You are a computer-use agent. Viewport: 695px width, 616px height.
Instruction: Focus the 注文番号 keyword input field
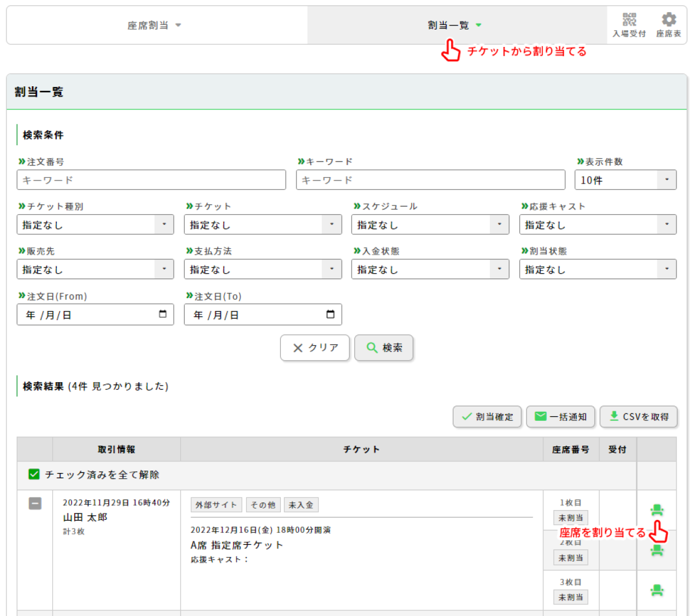[151, 180]
